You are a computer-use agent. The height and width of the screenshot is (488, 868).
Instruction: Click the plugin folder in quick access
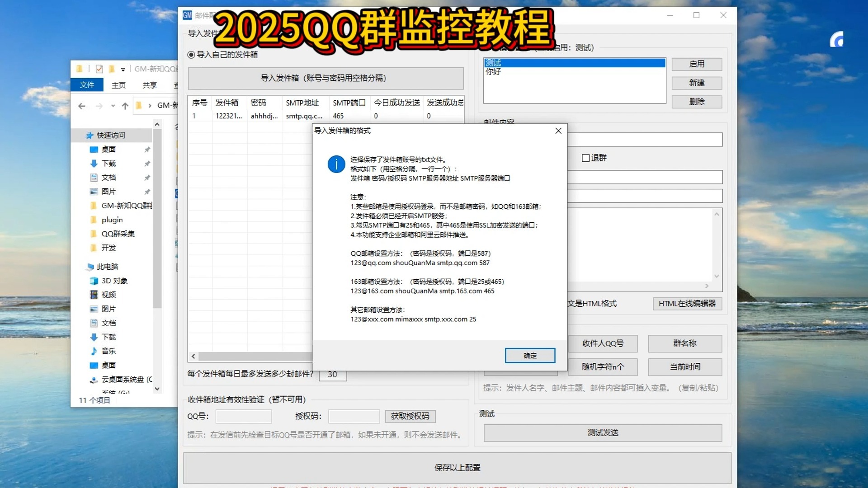(x=112, y=220)
